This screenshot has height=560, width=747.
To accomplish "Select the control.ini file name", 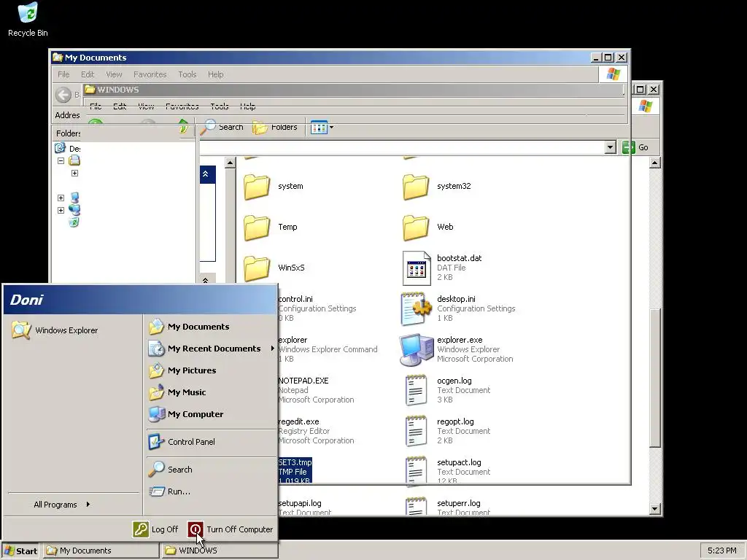I will tap(295, 299).
